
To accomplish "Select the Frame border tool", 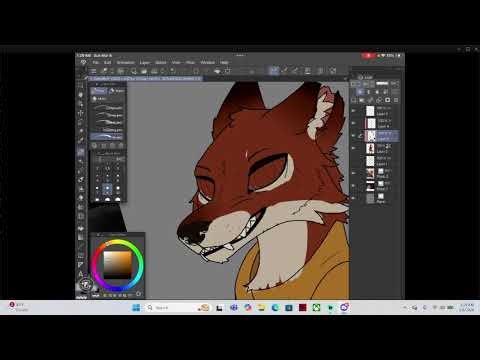I will 81,256.
